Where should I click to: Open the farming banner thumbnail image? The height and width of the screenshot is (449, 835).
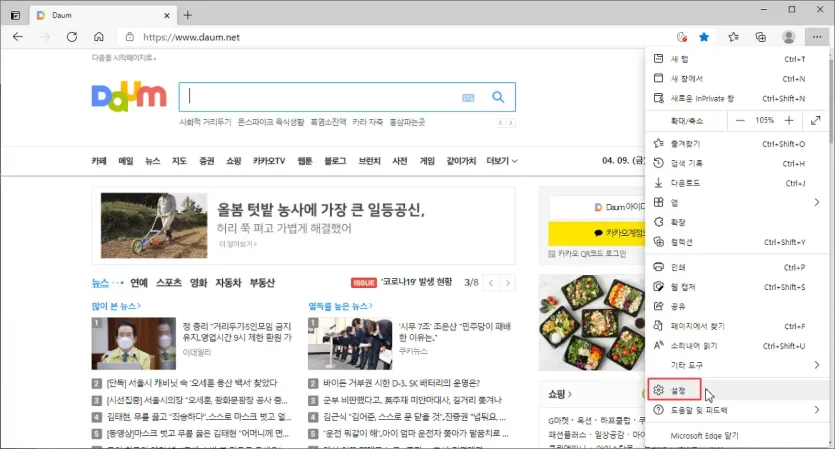pyautogui.click(x=154, y=225)
